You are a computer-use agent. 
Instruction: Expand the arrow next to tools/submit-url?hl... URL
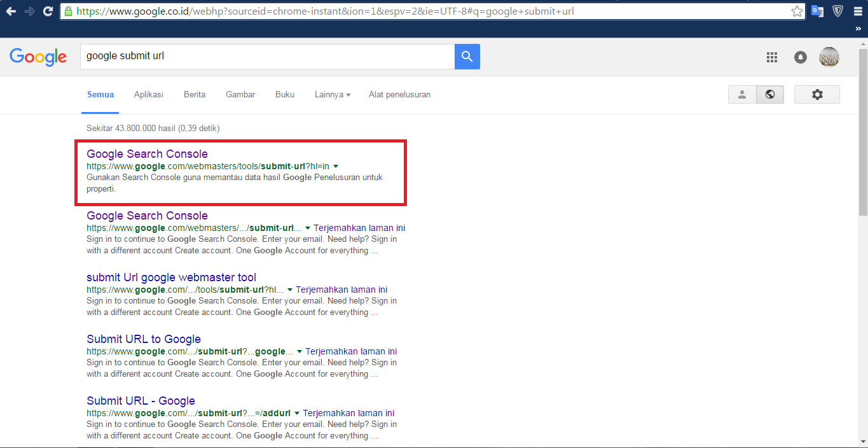(x=290, y=290)
